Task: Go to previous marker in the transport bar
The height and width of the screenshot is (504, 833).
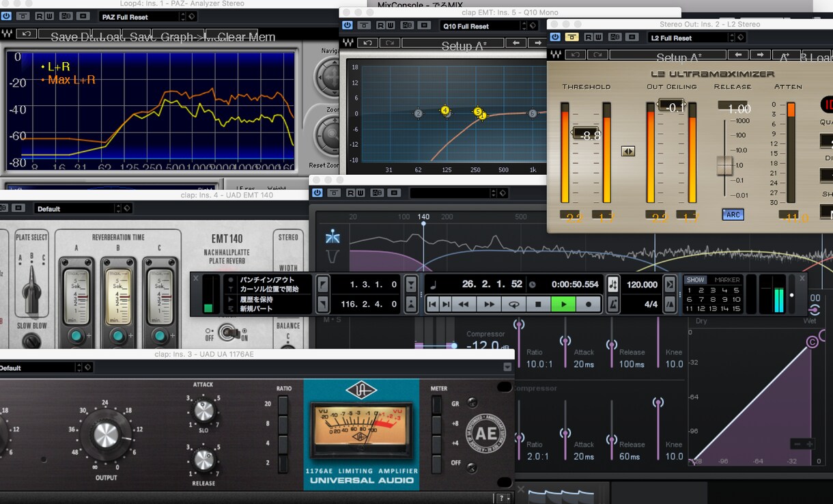Action: click(432, 304)
